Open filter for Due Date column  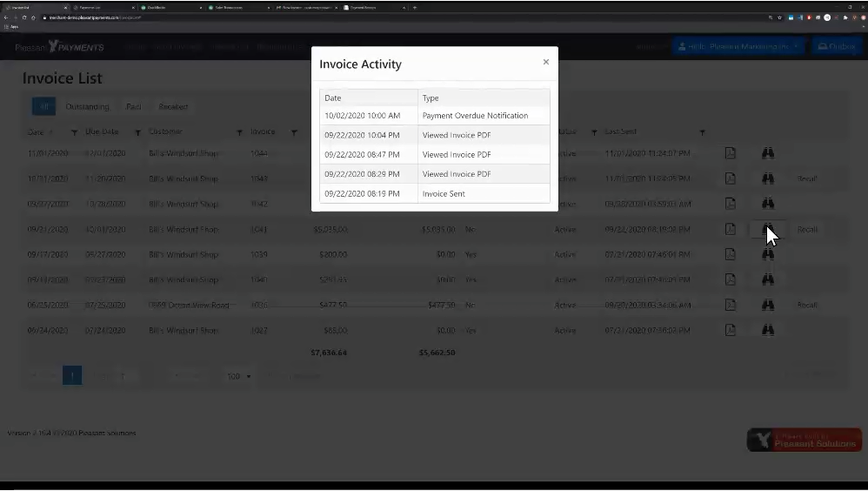click(137, 132)
